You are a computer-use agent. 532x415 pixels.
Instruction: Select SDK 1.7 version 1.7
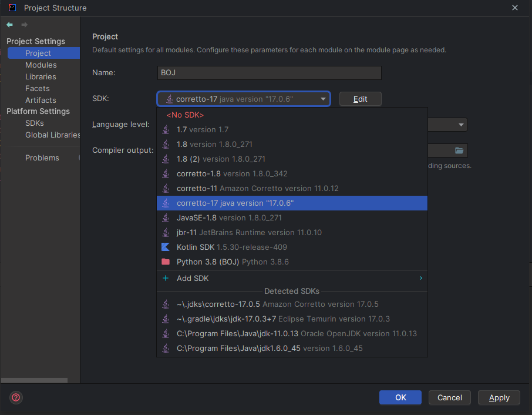tap(292, 129)
